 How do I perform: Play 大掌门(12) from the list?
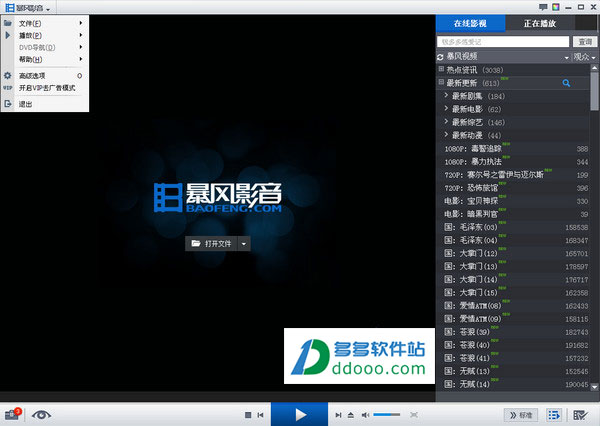(513, 253)
